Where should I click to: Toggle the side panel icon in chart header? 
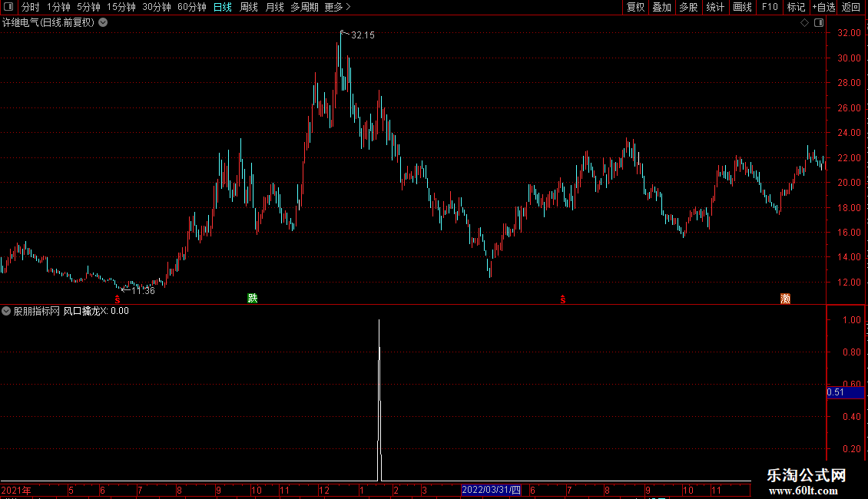tap(819, 23)
